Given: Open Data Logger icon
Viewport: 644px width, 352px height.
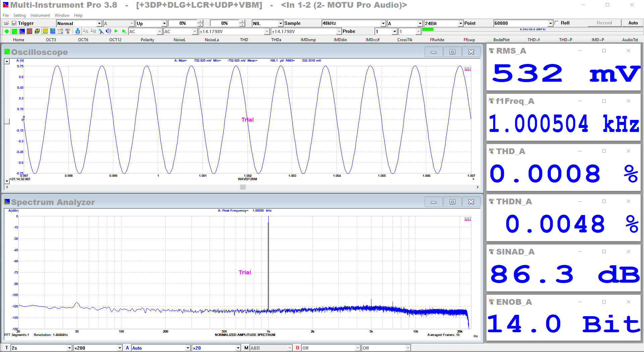Looking at the screenshot, I should pyautogui.click(x=60, y=31).
